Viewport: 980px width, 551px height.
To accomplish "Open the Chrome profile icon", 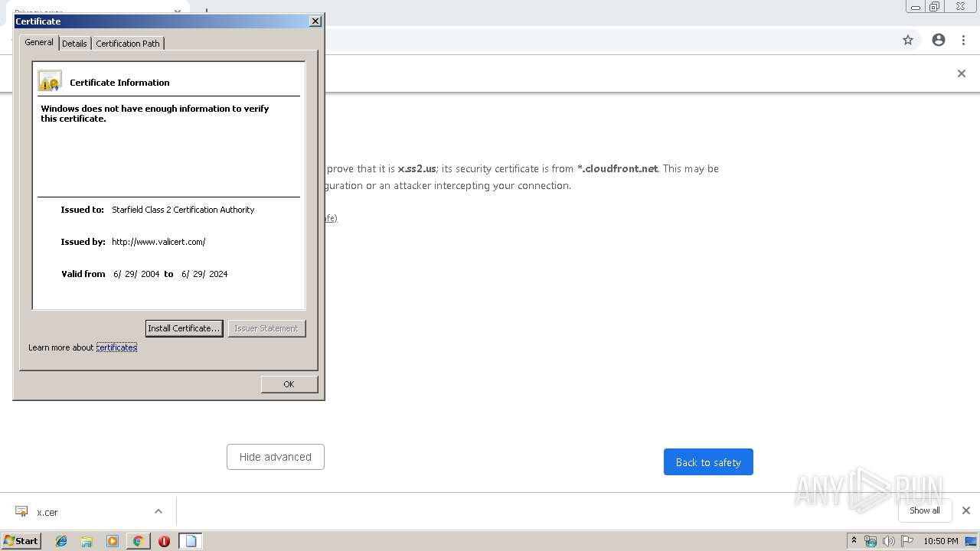I will click(x=939, y=40).
